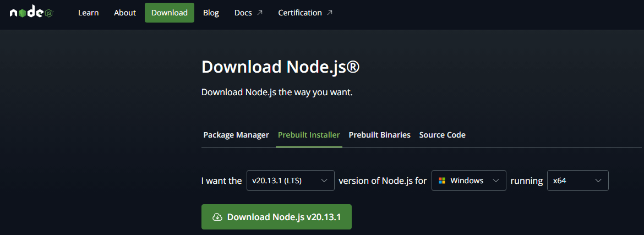This screenshot has width=644, height=235.
Task: Switch to the Prebuilt Binaries tab
Action: pyautogui.click(x=379, y=135)
